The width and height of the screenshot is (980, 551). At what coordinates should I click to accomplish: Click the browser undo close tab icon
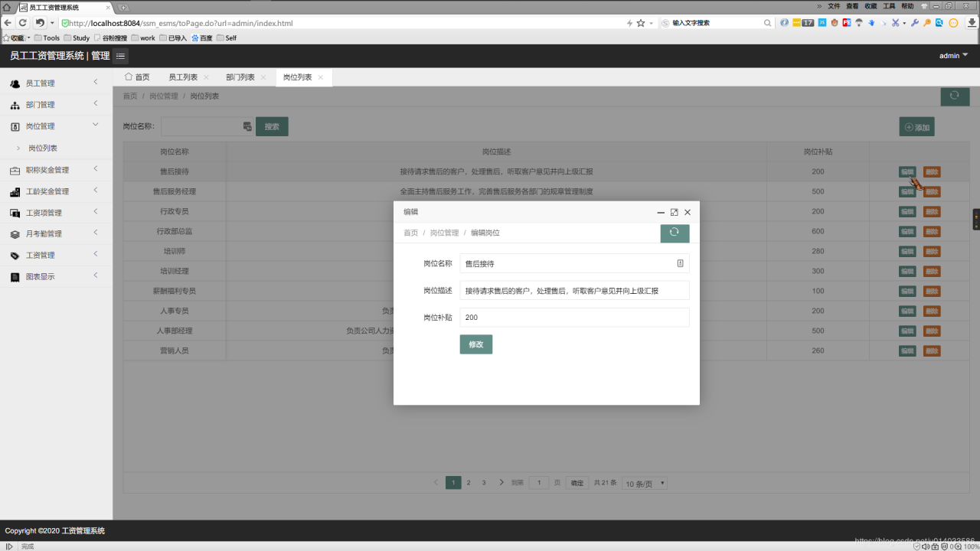[40, 23]
